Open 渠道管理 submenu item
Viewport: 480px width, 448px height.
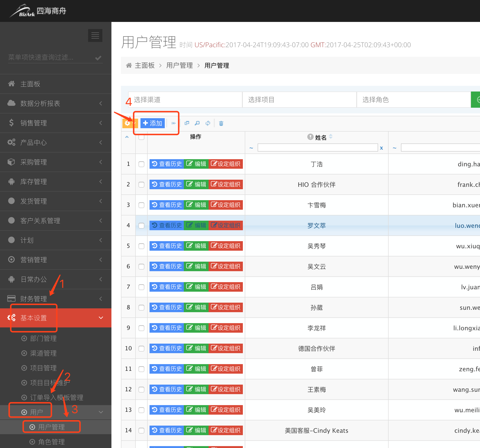coord(43,353)
